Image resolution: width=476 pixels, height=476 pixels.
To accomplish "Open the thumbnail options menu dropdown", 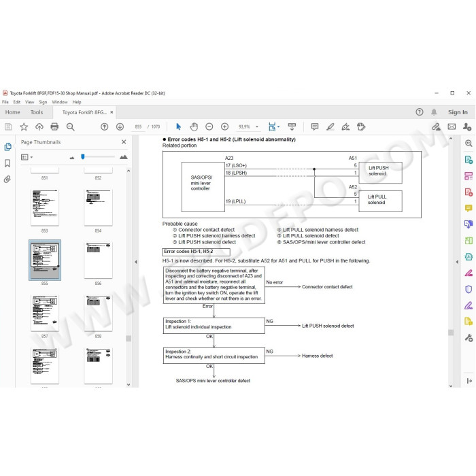I will point(27,157).
